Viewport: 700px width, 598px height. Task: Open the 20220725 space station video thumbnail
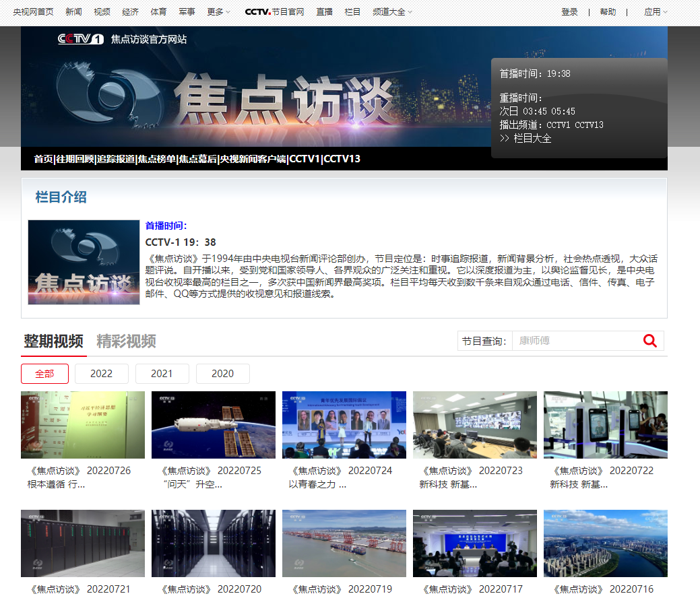[213, 425]
